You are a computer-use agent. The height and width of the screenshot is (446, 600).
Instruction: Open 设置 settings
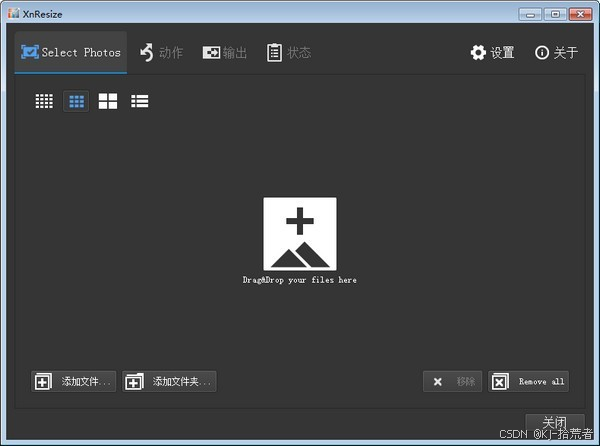tap(492, 52)
